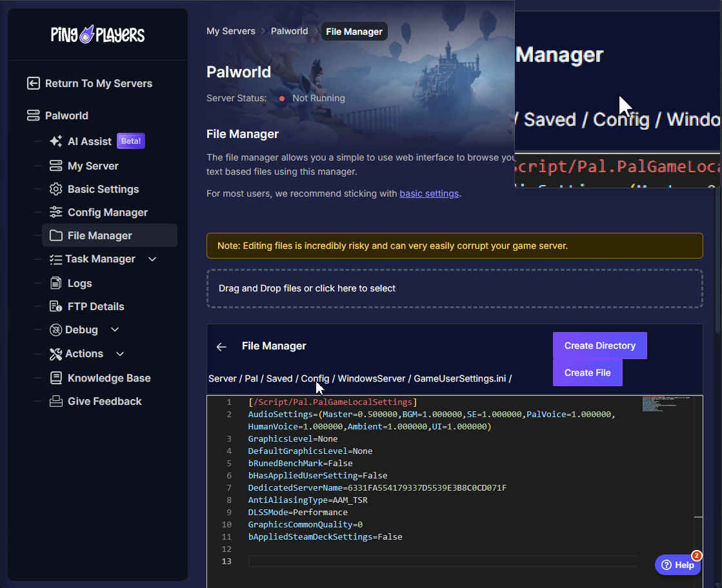Open Config Manager in the sidebar
Image resolution: width=722 pixels, height=588 pixels.
pyautogui.click(x=108, y=212)
